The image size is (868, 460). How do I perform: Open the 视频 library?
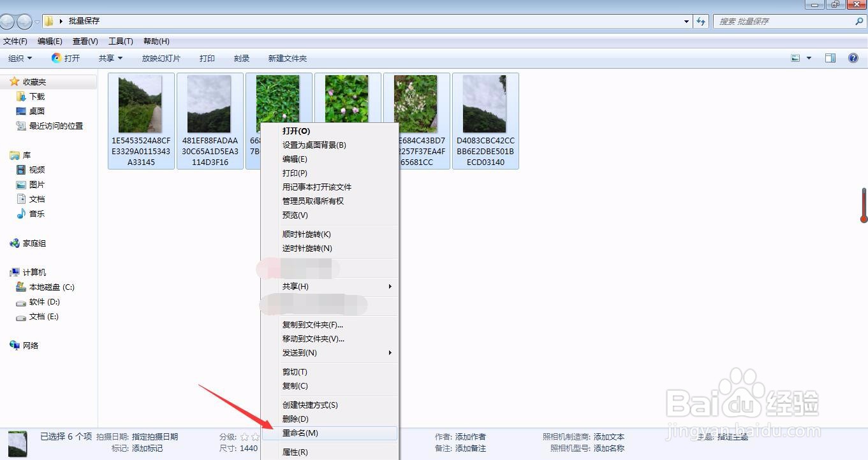point(37,170)
